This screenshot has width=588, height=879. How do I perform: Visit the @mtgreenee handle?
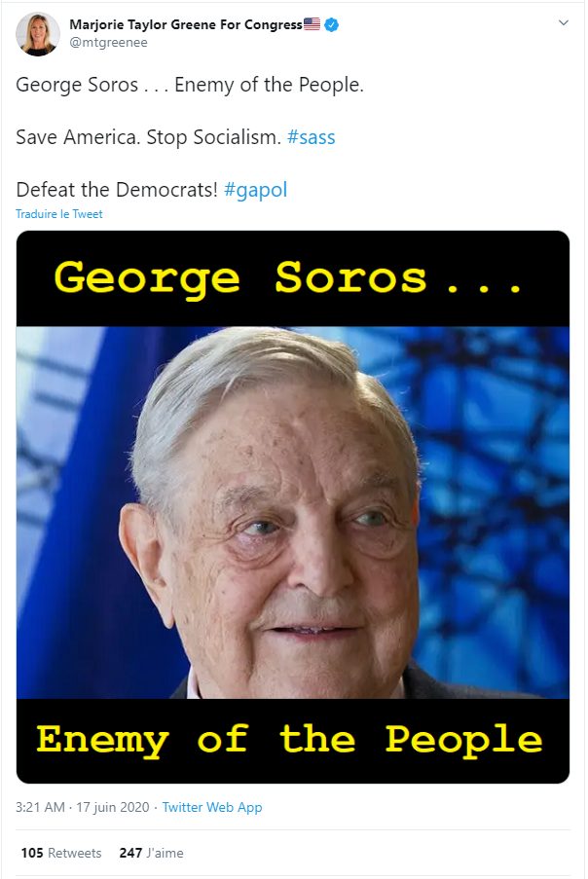[x=108, y=43]
